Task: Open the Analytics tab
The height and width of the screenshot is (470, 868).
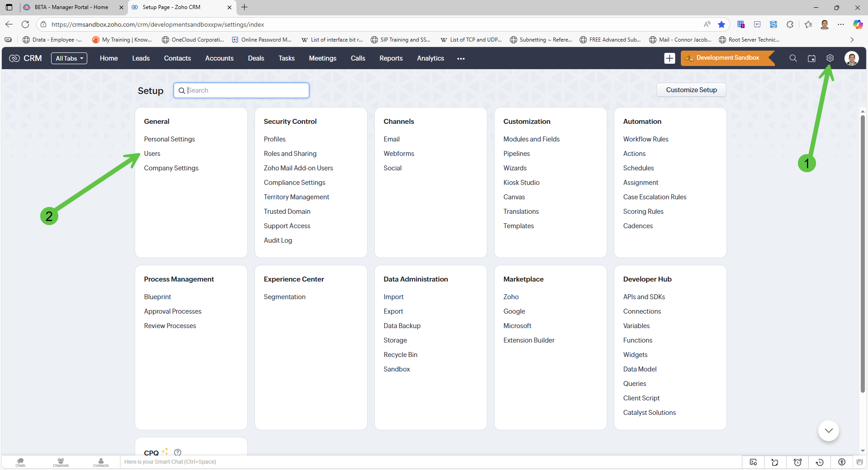Action: point(430,58)
